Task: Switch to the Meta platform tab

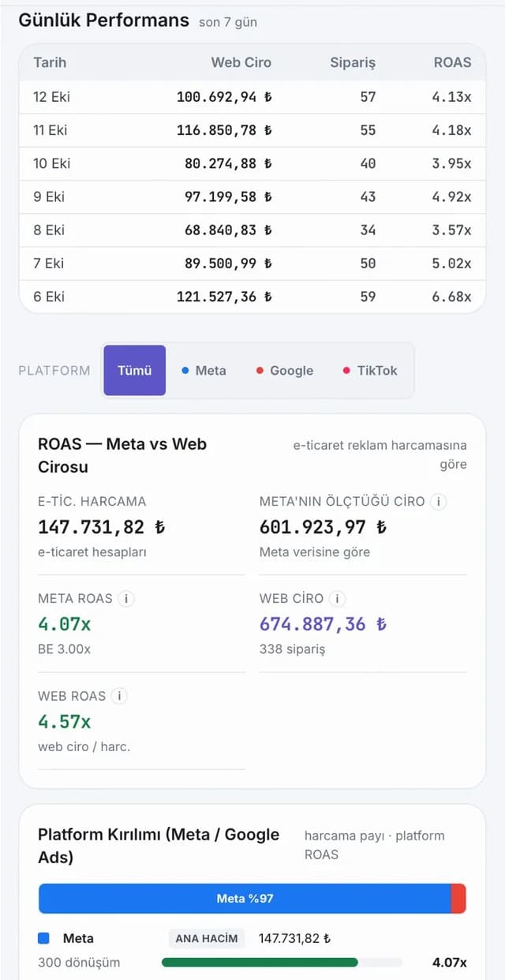Action: (x=204, y=370)
